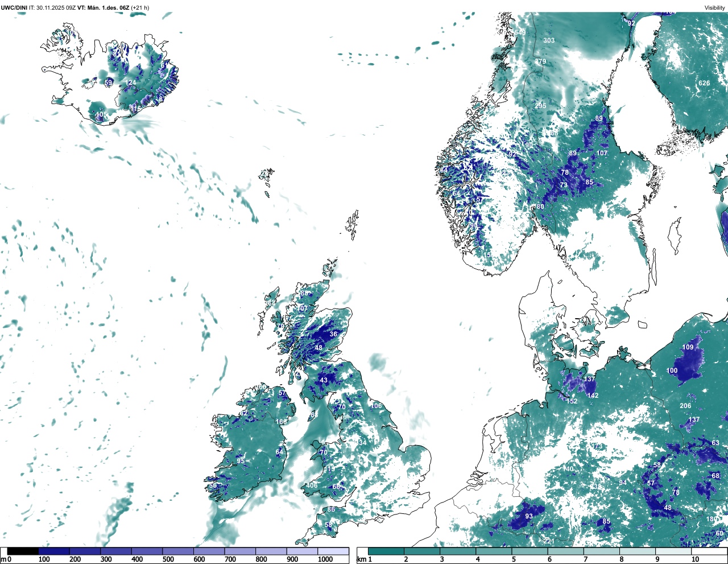
Task: Click the 5–6 km legend color segment
Action: (x=530, y=551)
